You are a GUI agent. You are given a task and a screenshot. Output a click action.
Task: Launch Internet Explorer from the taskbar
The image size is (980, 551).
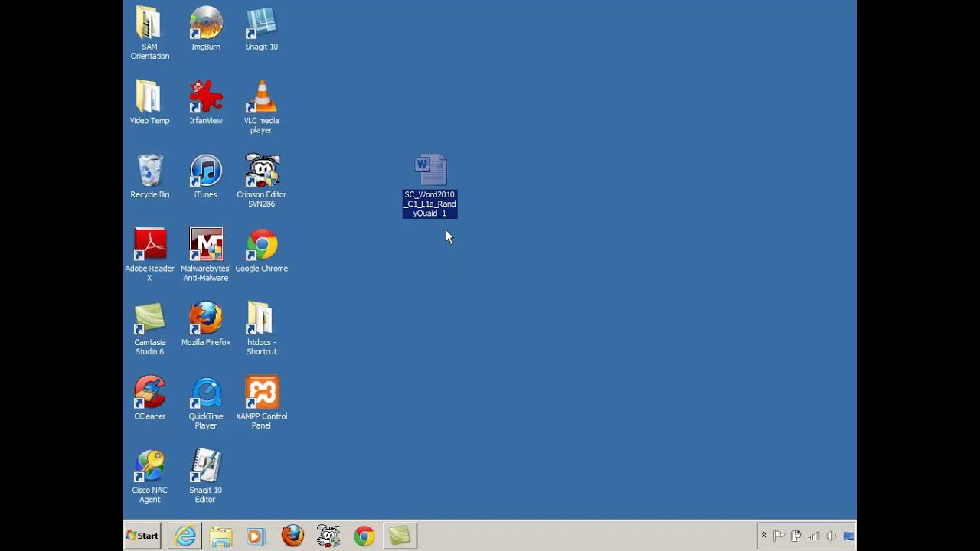tap(185, 536)
